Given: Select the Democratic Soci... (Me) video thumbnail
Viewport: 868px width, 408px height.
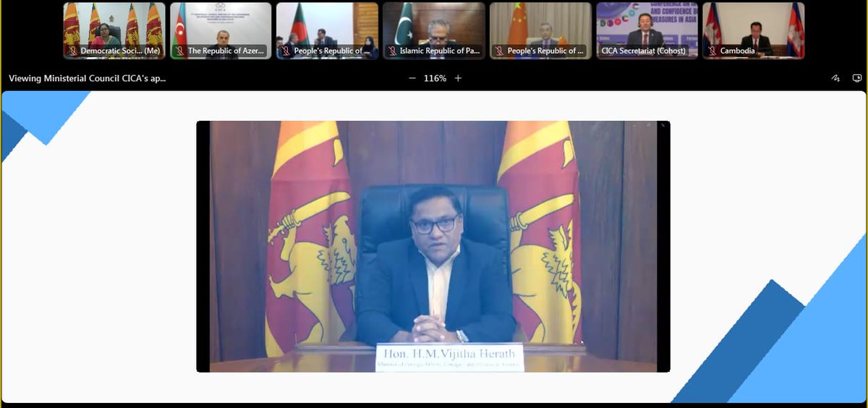Looking at the screenshot, I should coord(114,30).
